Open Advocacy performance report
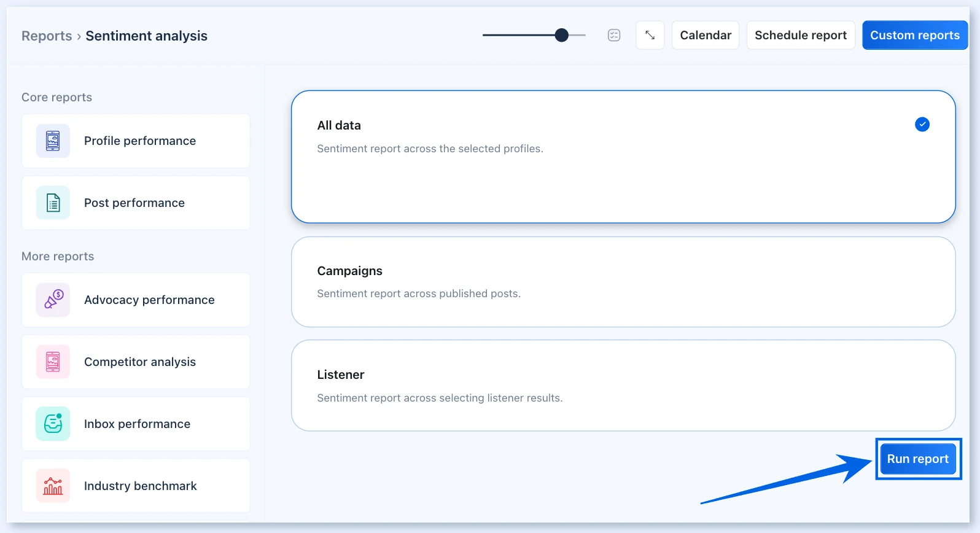The height and width of the screenshot is (533, 980). tap(136, 300)
